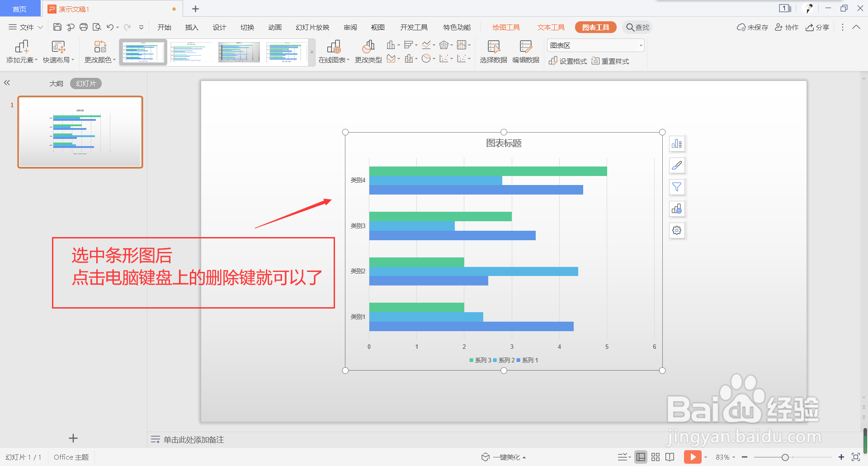Go to the 动画 tab
This screenshot has height=466, width=868.
[x=275, y=27]
